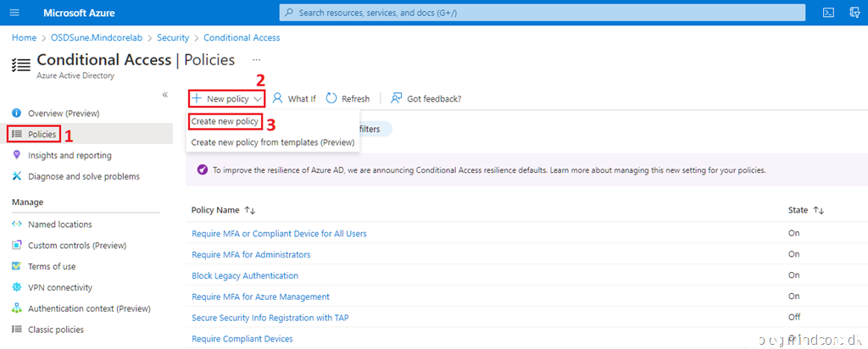
Task: Open the hamburger portal menu
Action: pyautogui.click(x=14, y=13)
